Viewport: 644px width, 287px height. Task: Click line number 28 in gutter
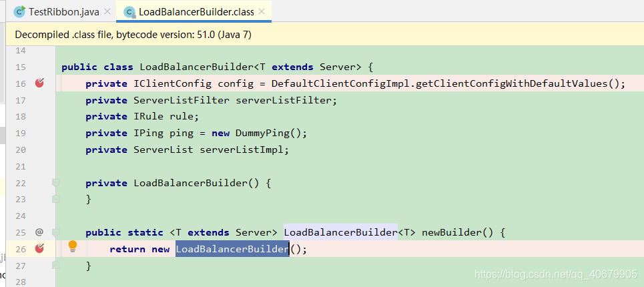point(21,282)
